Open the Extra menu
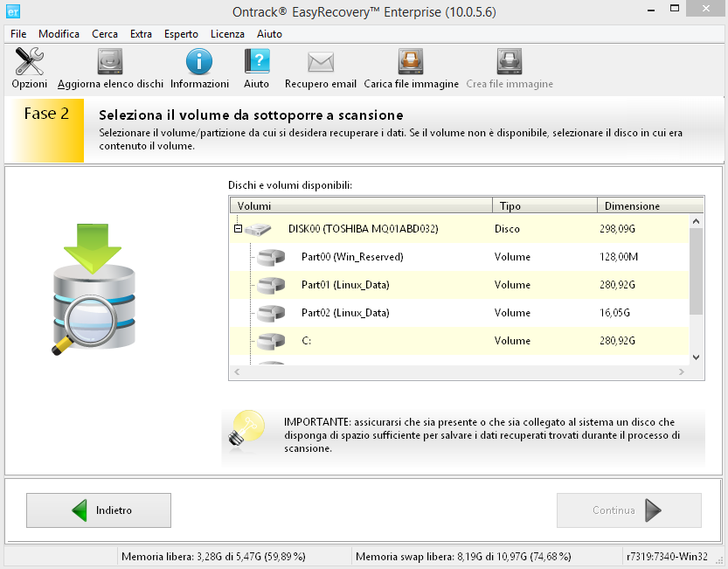This screenshot has width=728, height=569. 142,34
